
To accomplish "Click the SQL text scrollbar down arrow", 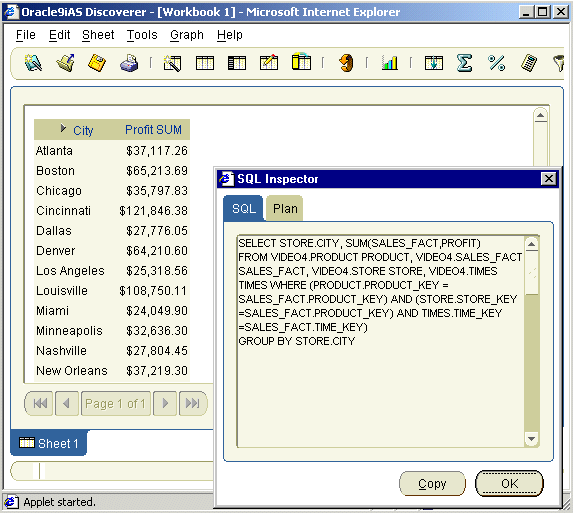I will pyautogui.click(x=531, y=438).
